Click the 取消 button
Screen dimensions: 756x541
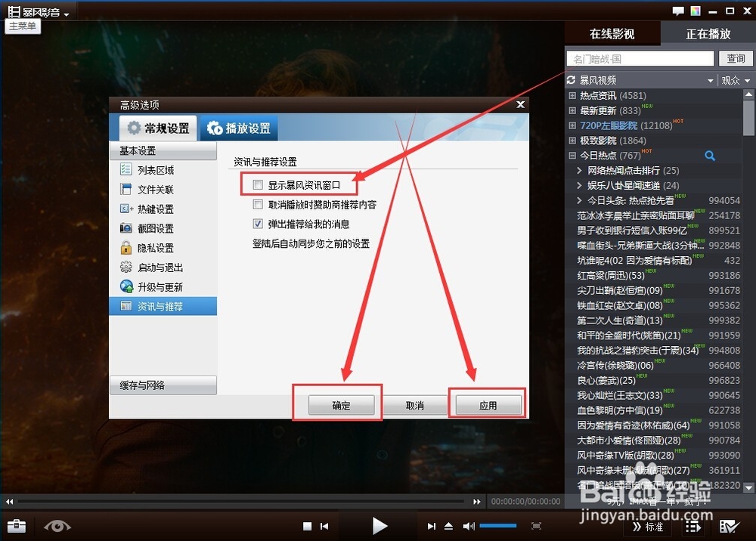coord(414,405)
